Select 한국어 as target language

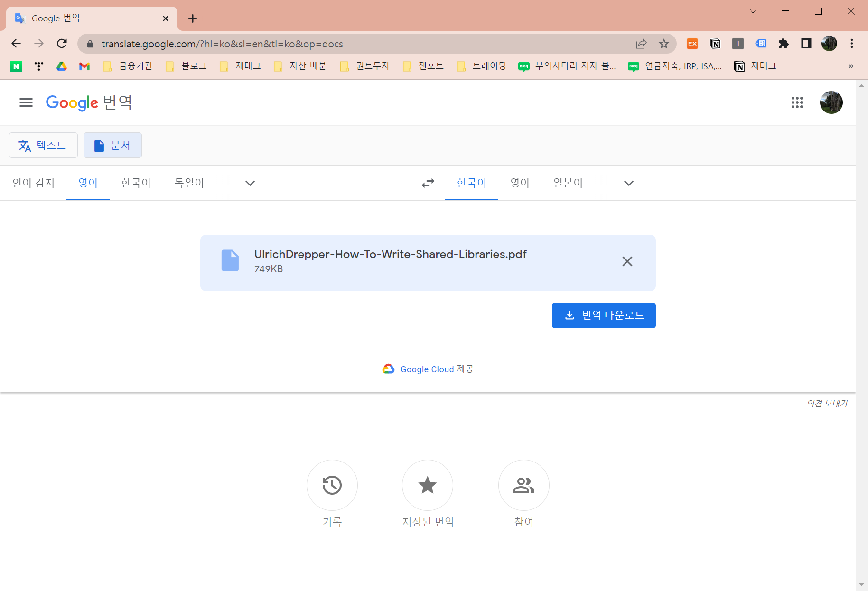coord(472,183)
